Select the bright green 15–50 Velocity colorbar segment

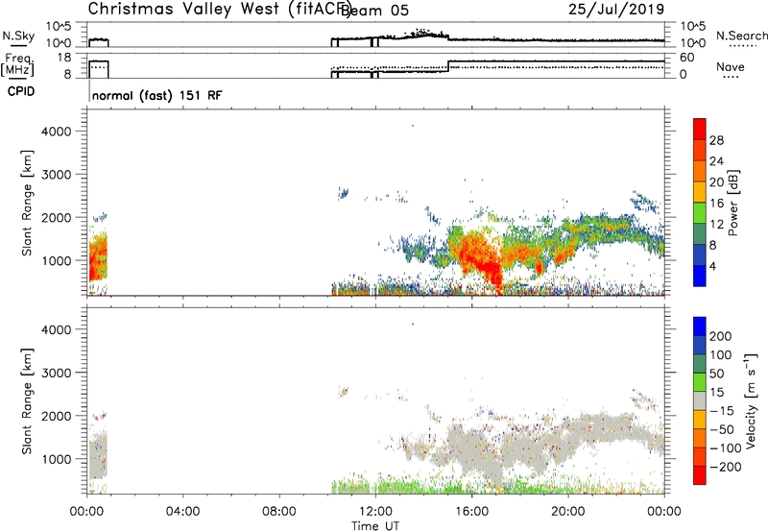700,382
